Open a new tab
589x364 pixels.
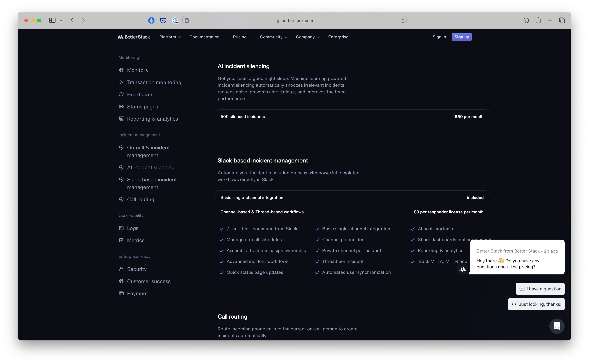coord(550,20)
